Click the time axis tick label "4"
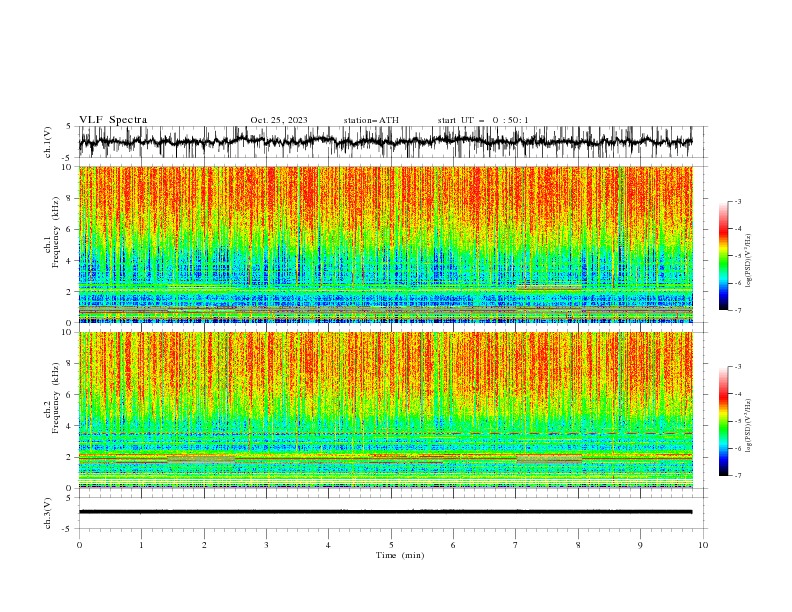The width and height of the screenshot is (792, 612). tap(329, 545)
